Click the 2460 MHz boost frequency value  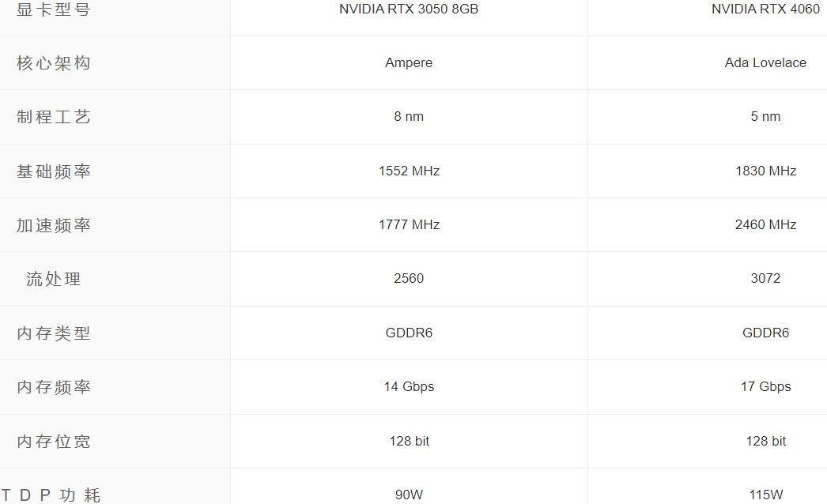pyautogui.click(x=765, y=225)
